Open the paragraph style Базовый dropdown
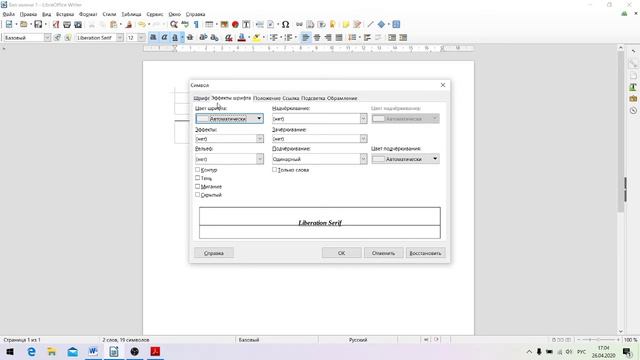640x360 pixels. (x=47, y=38)
